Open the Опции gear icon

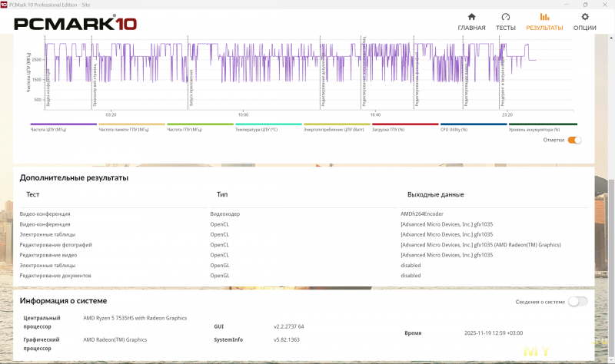coord(584,17)
